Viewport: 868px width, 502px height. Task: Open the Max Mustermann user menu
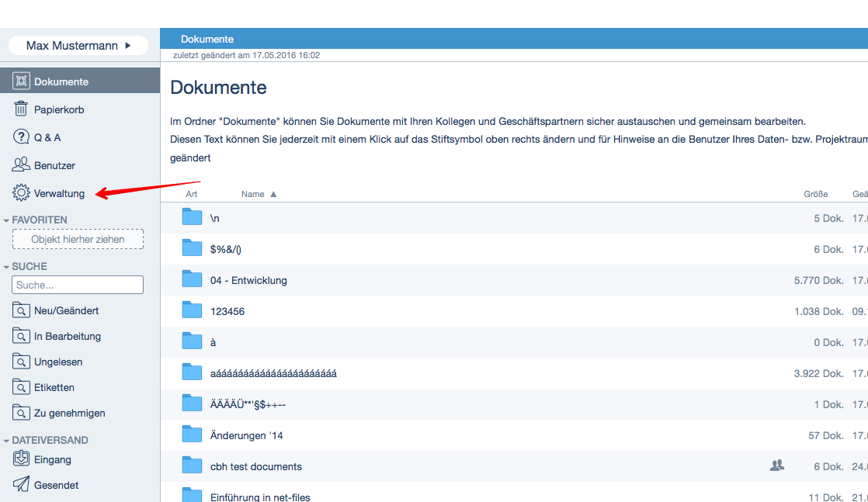point(78,45)
